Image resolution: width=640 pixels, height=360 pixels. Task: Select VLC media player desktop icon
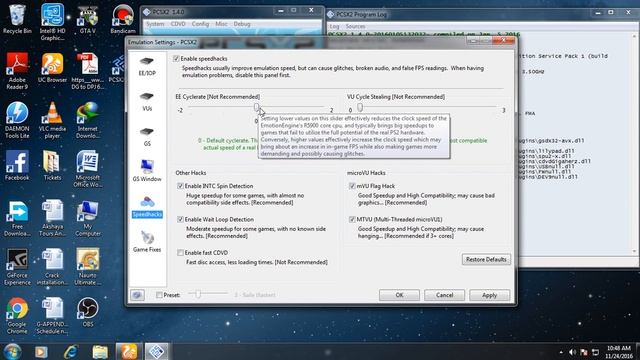click(x=52, y=120)
